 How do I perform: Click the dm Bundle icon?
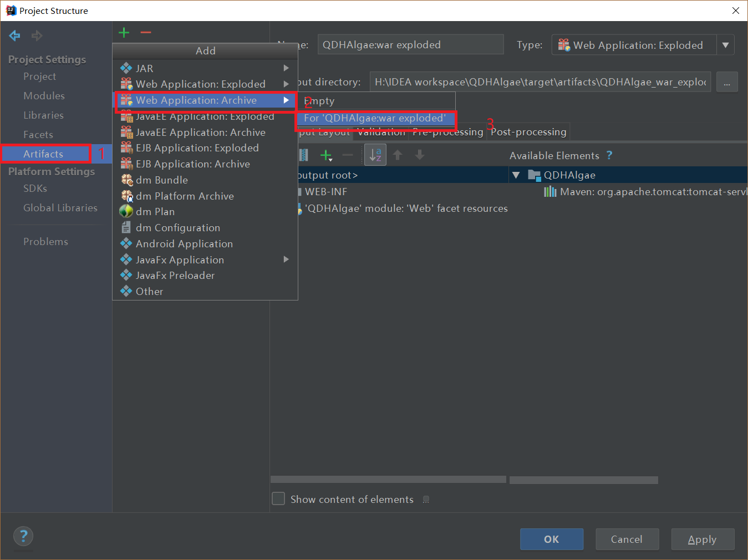click(126, 180)
